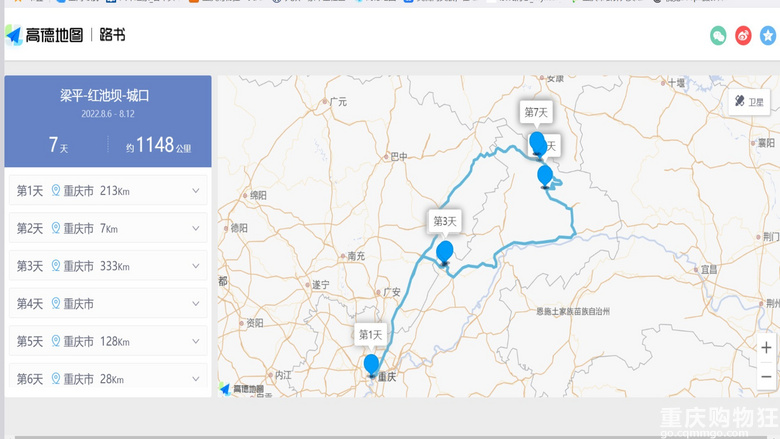The height and width of the screenshot is (439, 780).
Task: Click the route title 梁平-红池坝-城口
Action: pyautogui.click(x=106, y=96)
